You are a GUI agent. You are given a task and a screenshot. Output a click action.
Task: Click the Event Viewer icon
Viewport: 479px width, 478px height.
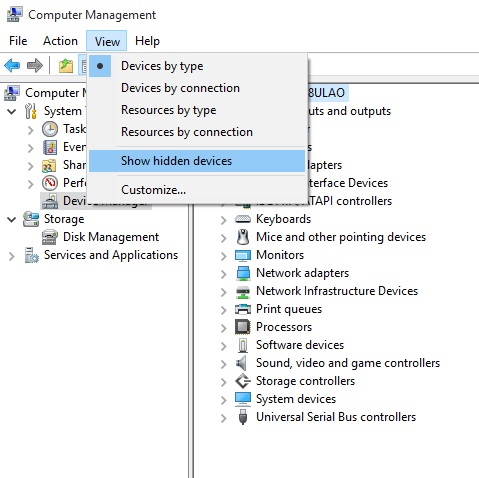click(x=50, y=147)
